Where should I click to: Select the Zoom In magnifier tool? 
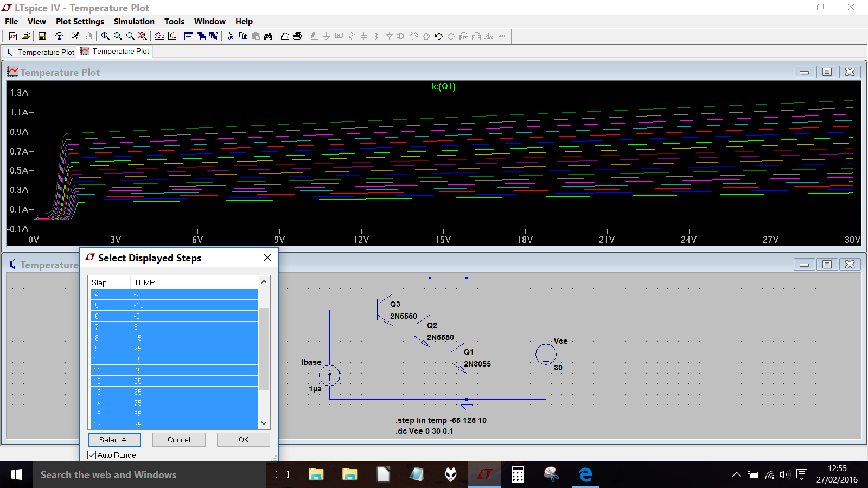pyautogui.click(x=105, y=36)
